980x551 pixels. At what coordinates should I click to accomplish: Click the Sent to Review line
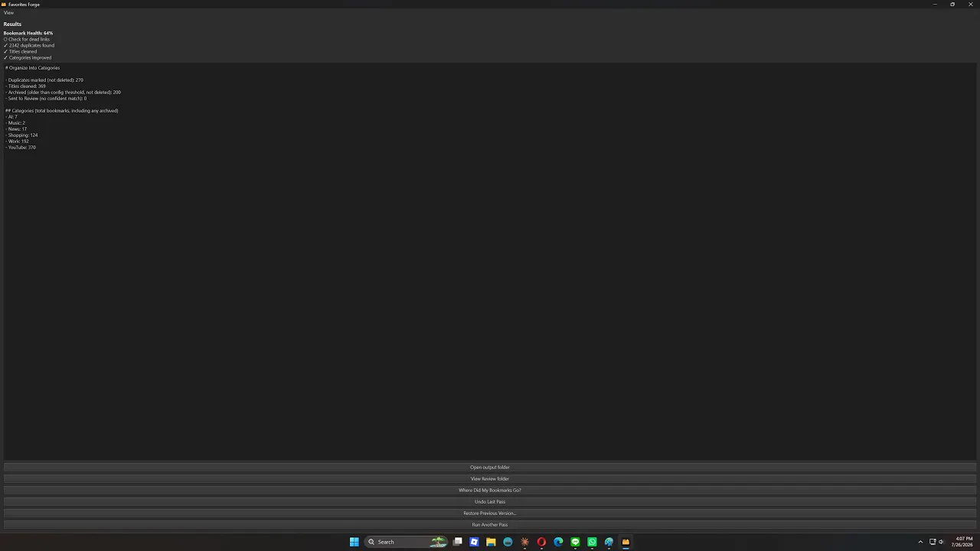(46, 99)
